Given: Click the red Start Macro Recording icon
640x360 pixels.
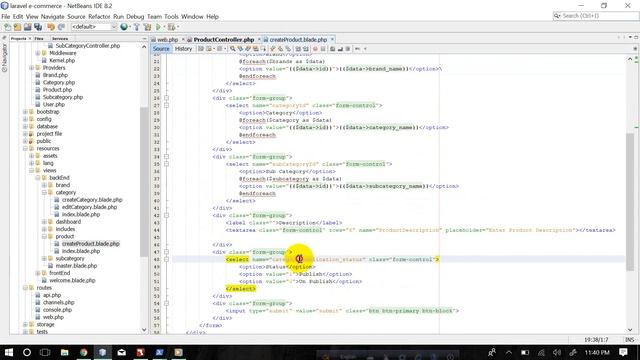Looking at the screenshot, I should 315,49.
